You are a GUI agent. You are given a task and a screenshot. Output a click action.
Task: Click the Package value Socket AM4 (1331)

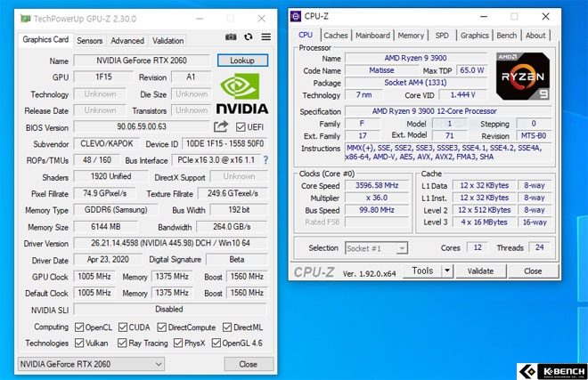pyautogui.click(x=415, y=83)
